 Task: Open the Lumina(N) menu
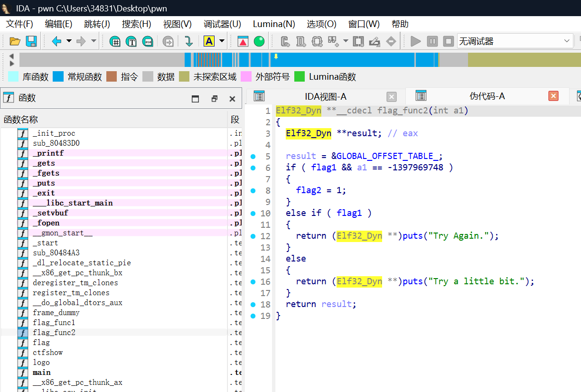pos(274,24)
